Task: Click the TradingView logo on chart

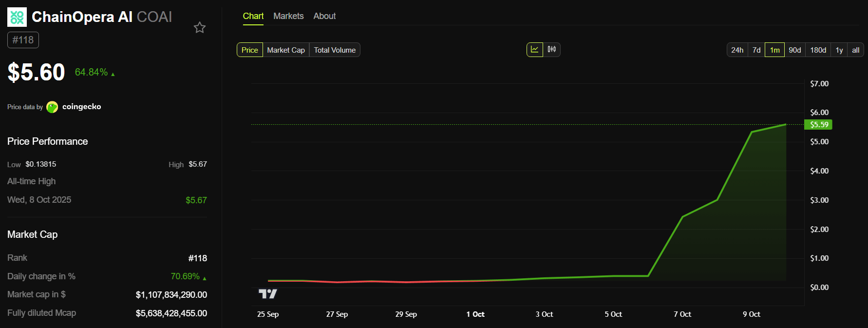Action: (x=268, y=293)
